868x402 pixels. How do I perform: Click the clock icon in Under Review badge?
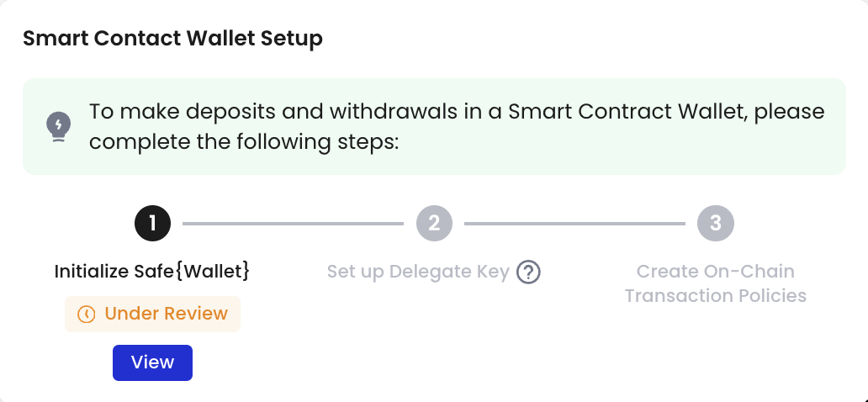pos(86,314)
